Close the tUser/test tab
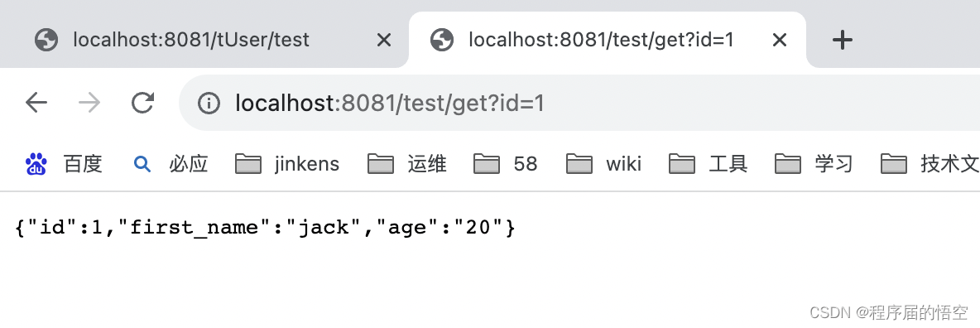The height and width of the screenshot is (328, 980). (x=384, y=40)
